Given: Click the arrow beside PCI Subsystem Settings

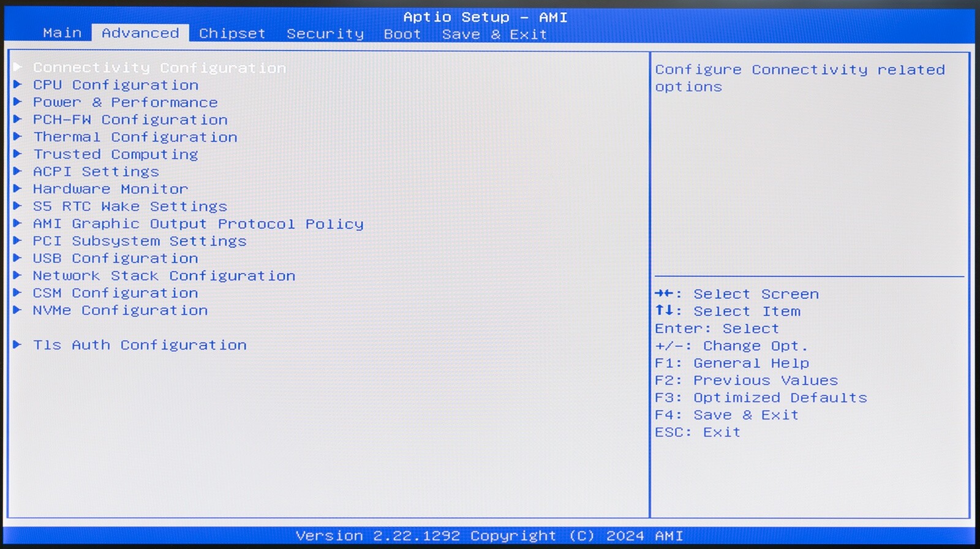Looking at the screenshot, I should click(x=18, y=240).
